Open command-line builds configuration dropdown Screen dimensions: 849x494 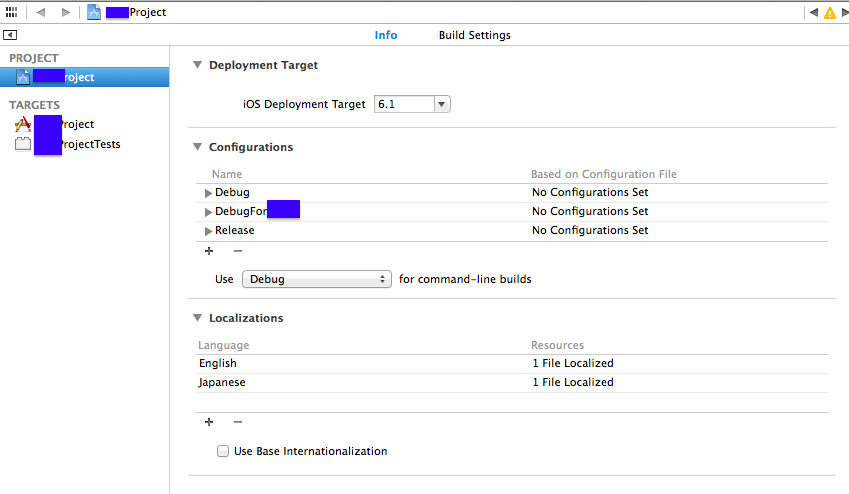pyautogui.click(x=318, y=279)
